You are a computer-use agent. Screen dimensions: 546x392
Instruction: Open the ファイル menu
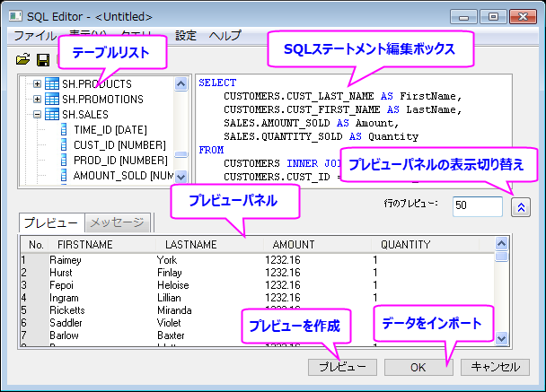[35, 36]
